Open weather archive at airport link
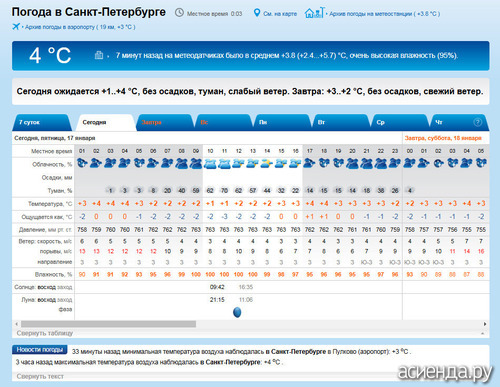 click(x=80, y=27)
